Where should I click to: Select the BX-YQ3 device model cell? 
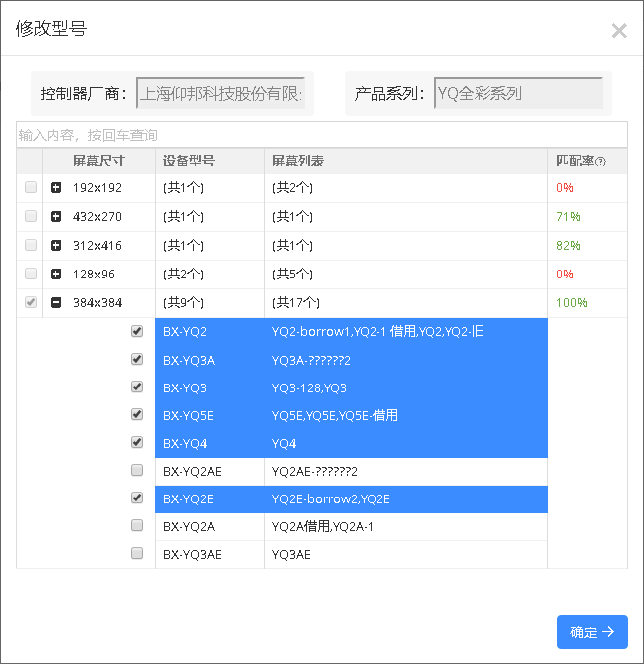click(210, 387)
